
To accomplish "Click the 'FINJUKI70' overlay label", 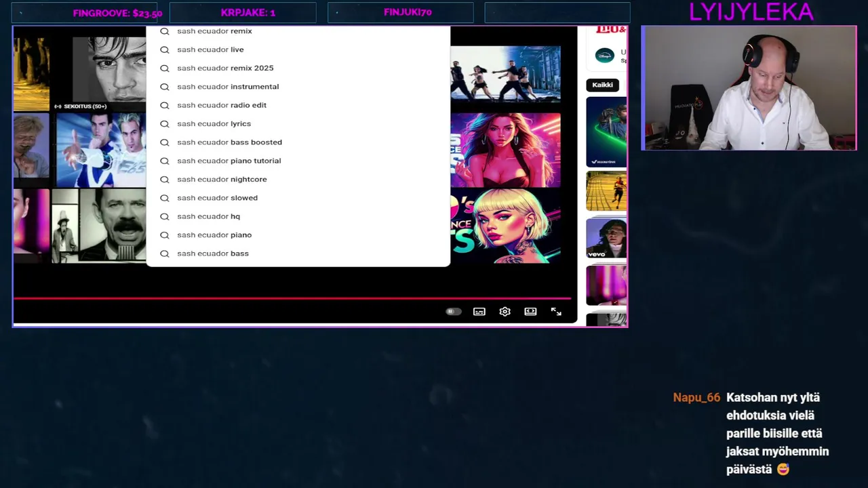I will (408, 12).
